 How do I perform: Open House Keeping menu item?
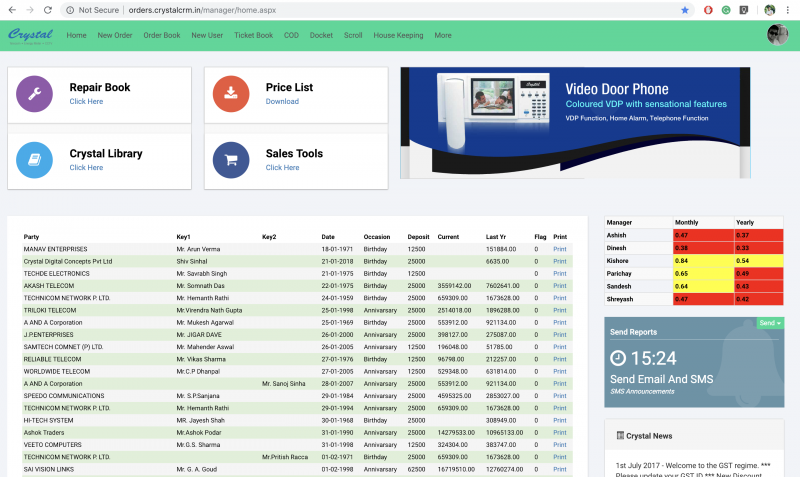(398, 35)
